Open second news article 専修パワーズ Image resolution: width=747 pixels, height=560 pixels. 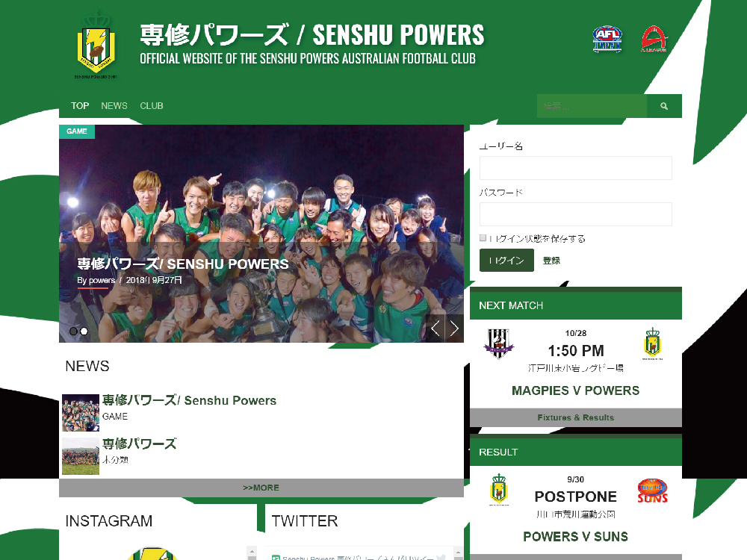[139, 444]
